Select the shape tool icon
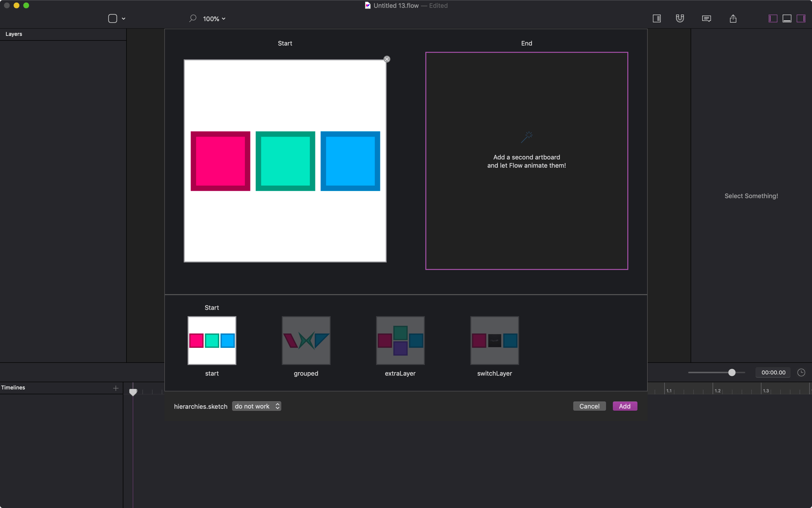The image size is (812, 508). pyautogui.click(x=112, y=19)
